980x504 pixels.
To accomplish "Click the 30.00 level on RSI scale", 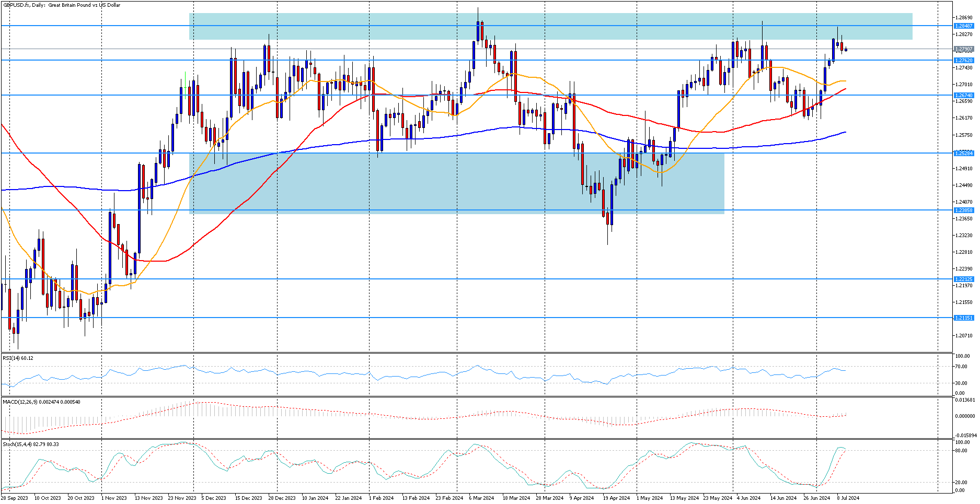I will pos(961,383).
